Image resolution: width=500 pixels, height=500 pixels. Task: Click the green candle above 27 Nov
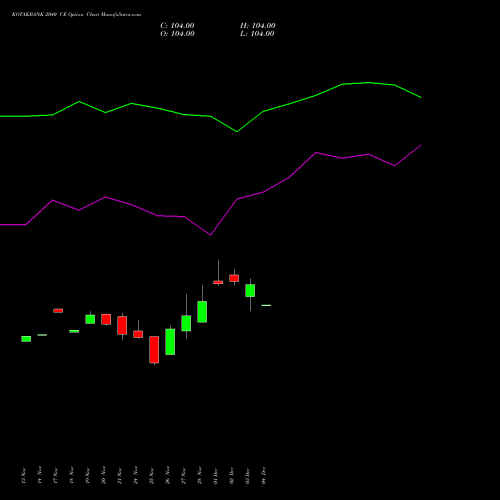coord(186,323)
